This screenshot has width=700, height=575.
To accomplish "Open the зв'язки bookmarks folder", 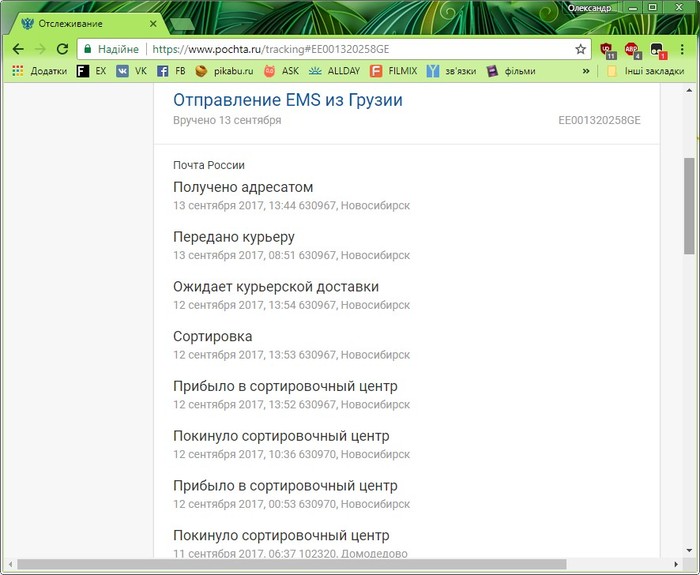I will click(x=451, y=71).
